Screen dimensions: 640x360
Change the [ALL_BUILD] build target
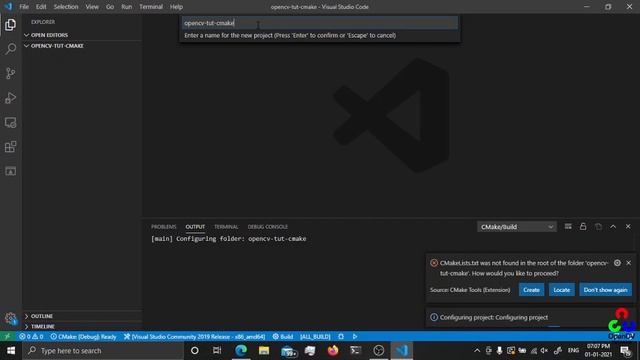tap(315, 337)
